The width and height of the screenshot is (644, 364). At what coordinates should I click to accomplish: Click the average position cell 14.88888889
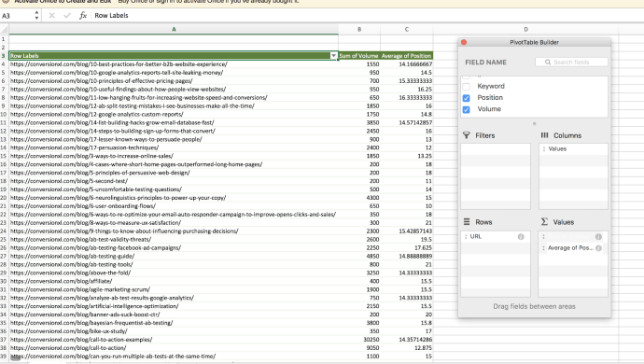pyautogui.click(x=407, y=256)
